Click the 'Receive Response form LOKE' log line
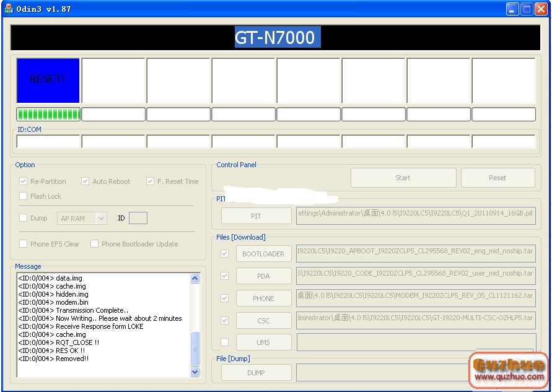Image resolution: width=552 pixels, height=392 pixels. (81, 326)
